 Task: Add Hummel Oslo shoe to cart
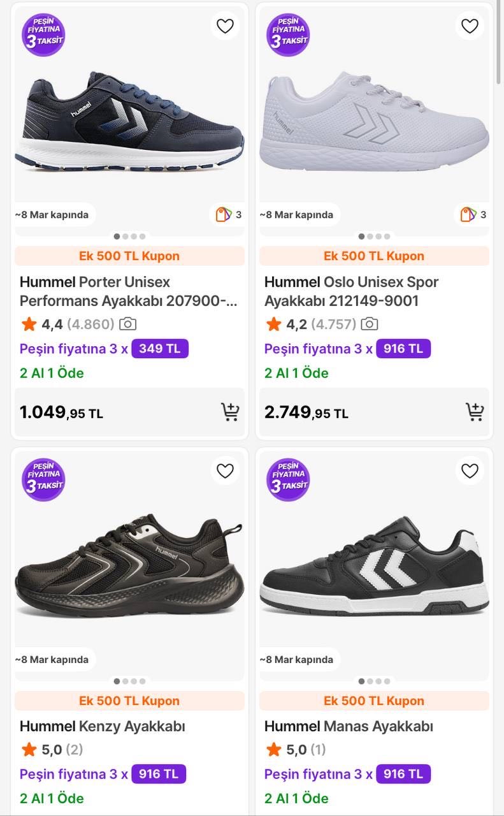pyautogui.click(x=475, y=412)
